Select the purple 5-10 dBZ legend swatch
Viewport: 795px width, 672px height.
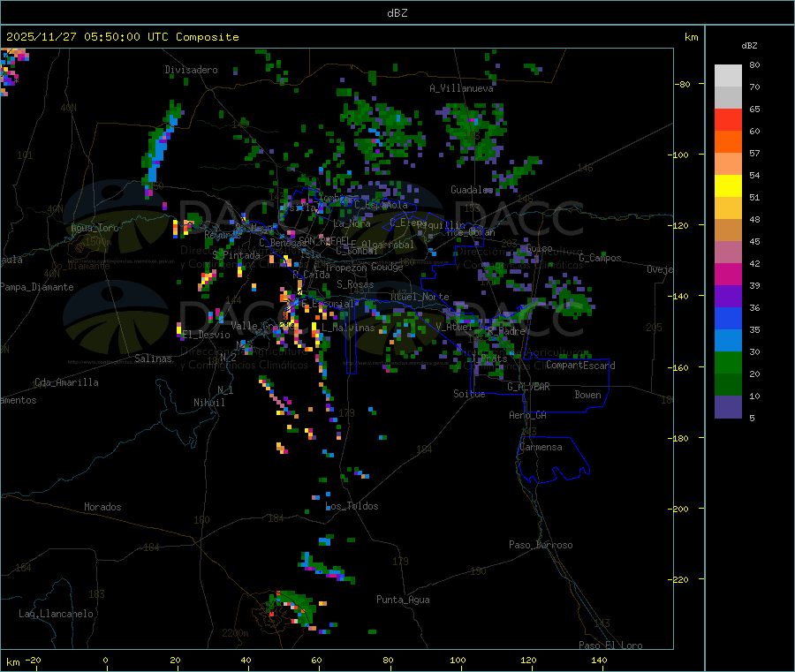pyautogui.click(x=728, y=406)
